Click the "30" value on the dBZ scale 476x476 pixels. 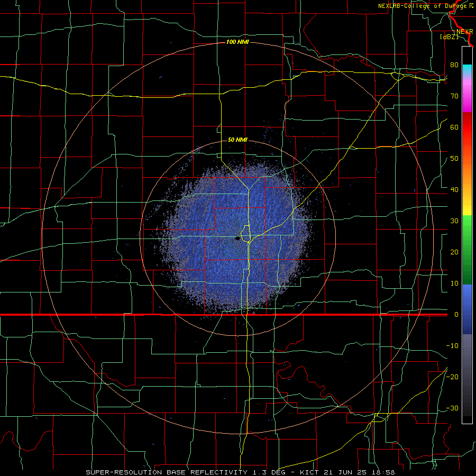tap(454, 221)
